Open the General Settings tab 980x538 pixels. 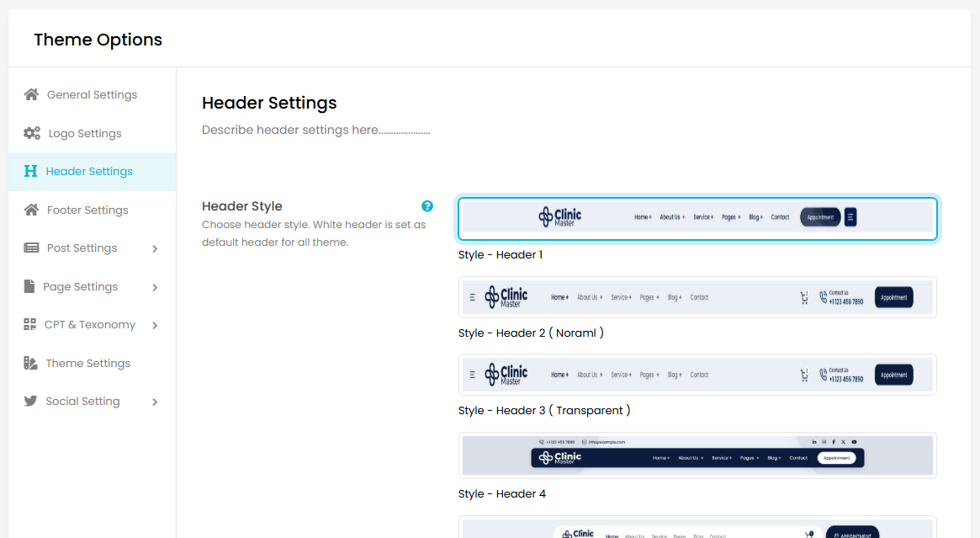point(92,94)
